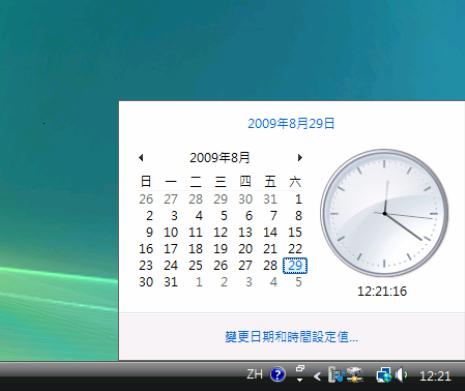Click the 2009年8月29日 date title
Viewport: 465px width, 391px height.
tap(291, 123)
